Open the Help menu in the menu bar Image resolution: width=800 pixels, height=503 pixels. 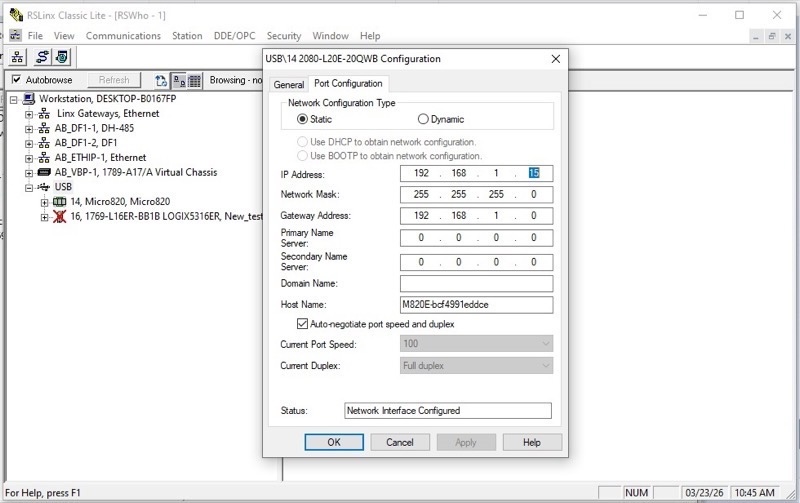pos(370,36)
